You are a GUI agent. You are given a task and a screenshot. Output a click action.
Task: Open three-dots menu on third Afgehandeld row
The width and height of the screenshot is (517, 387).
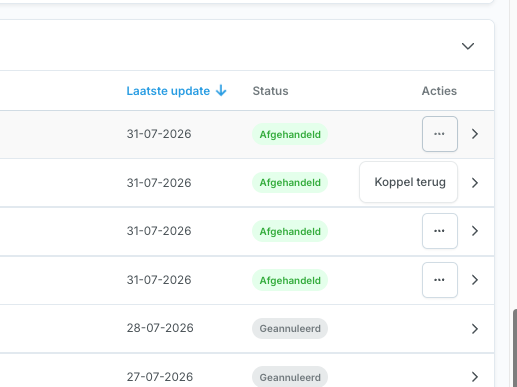click(x=440, y=231)
